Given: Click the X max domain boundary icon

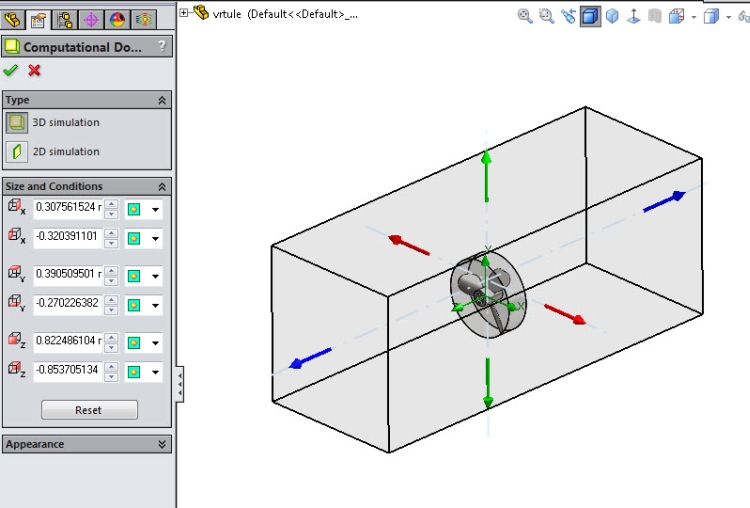Looking at the screenshot, I should click(x=16, y=207).
